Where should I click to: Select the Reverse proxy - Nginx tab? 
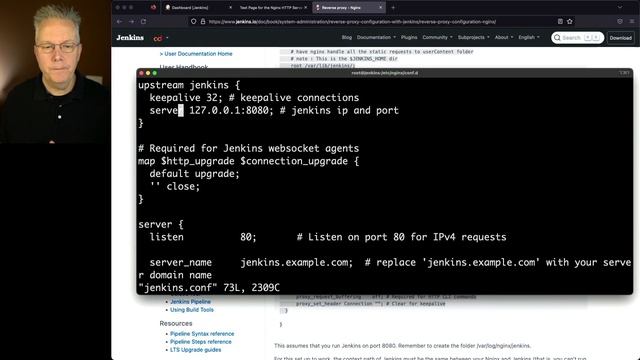click(x=348, y=7)
